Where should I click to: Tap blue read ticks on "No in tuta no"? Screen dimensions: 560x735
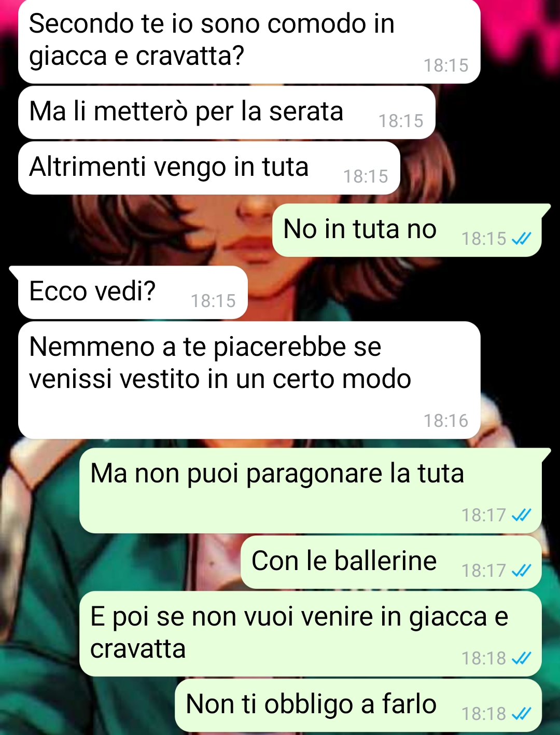(x=521, y=239)
